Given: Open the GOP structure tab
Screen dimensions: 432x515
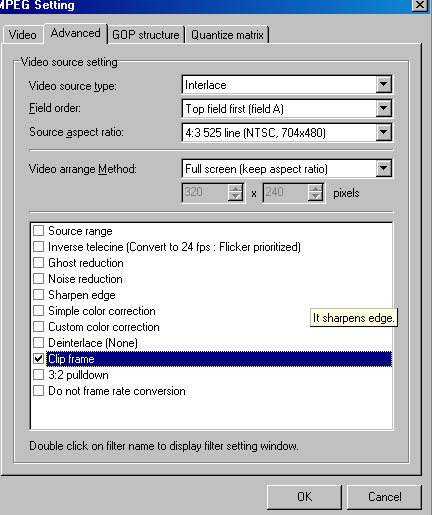Looking at the screenshot, I should (146, 35).
